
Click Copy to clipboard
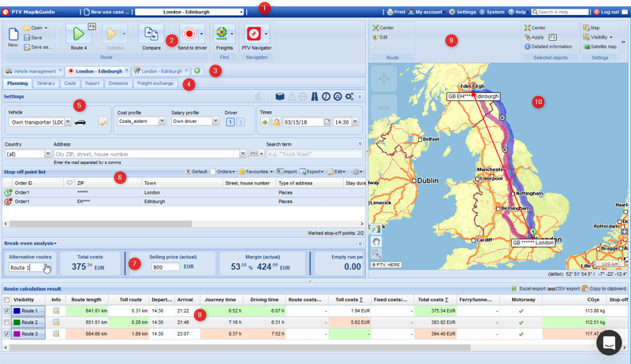coord(604,288)
